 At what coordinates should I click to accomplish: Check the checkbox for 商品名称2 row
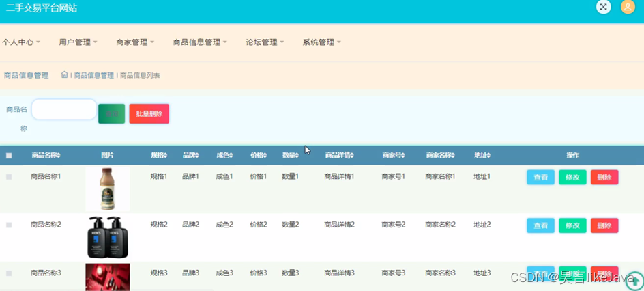9,225
